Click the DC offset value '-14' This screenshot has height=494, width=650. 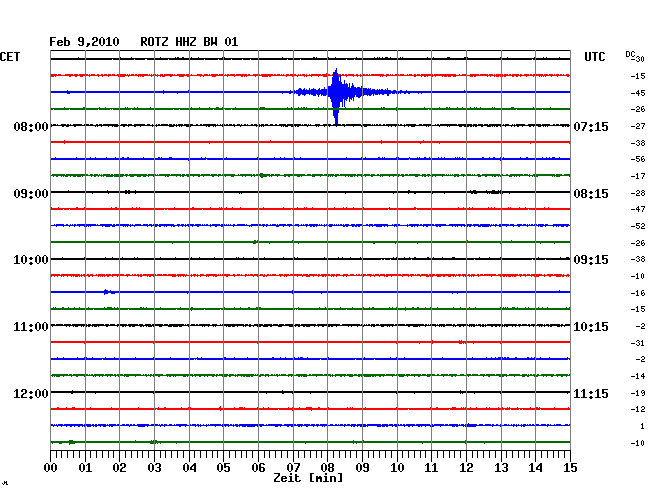pos(638,376)
